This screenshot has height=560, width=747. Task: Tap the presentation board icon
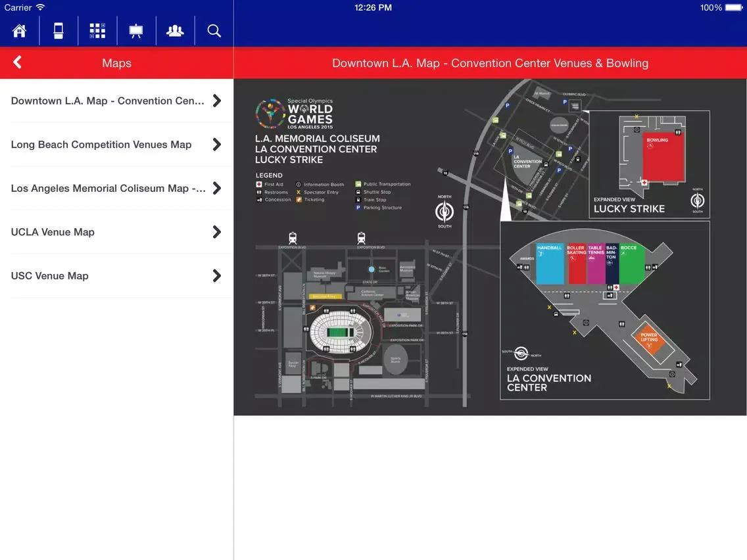(x=136, y=31)
